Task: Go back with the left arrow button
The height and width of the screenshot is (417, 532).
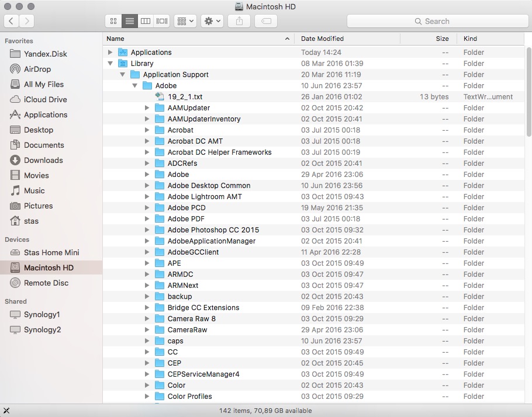Action: pos(11,21)
